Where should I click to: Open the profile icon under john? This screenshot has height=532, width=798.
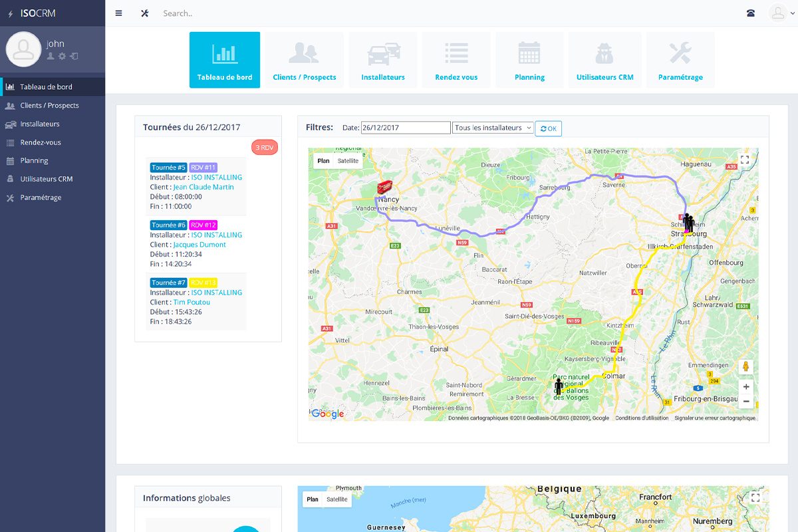51,57
